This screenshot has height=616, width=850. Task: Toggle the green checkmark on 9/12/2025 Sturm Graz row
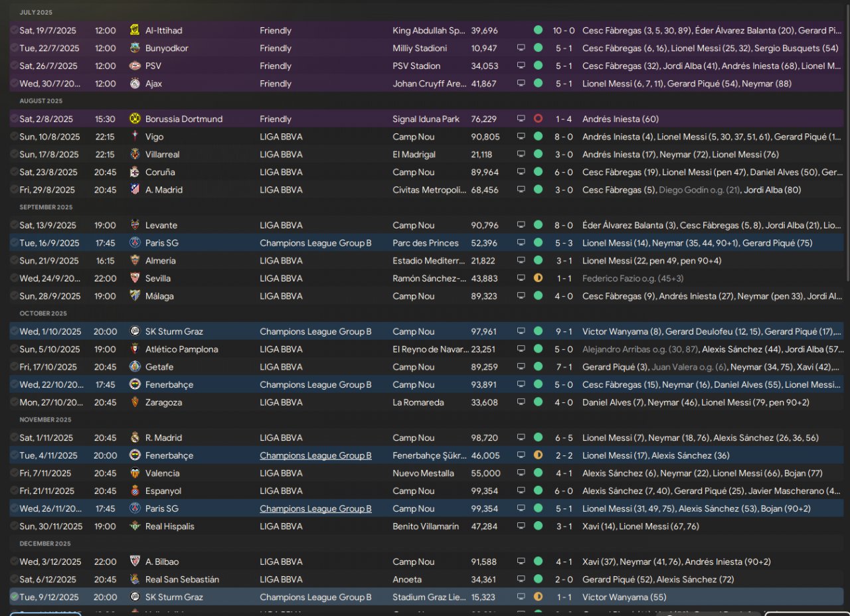tap(14, 597)
